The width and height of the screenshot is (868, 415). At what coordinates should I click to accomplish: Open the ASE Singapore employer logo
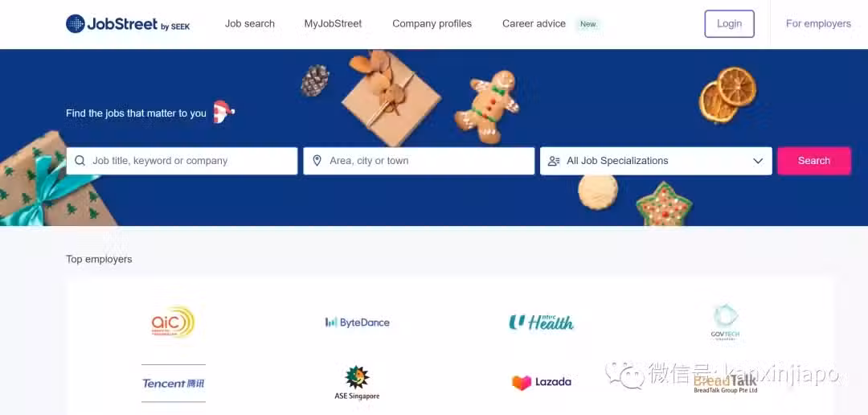357,383
